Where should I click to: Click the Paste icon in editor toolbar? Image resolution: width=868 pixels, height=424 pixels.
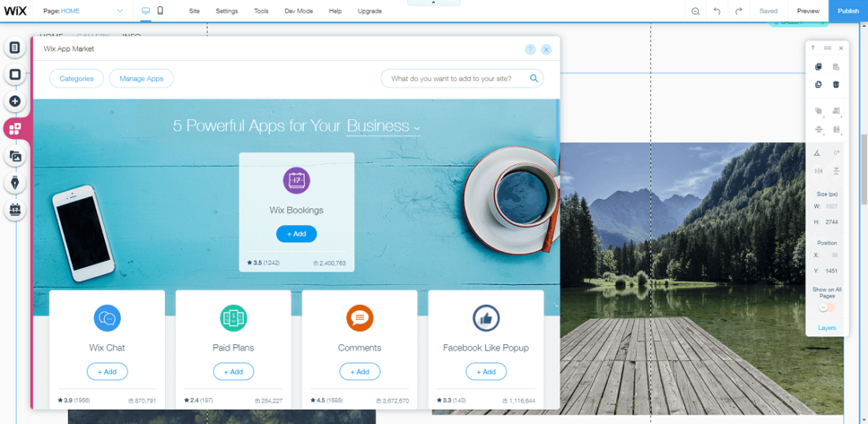(836, 67)
